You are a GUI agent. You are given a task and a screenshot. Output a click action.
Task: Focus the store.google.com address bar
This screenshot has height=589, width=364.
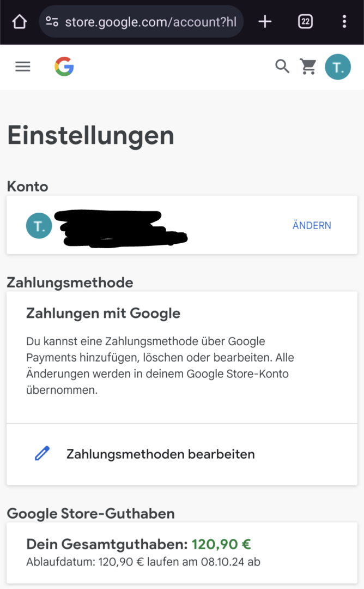tap(150, 22)
